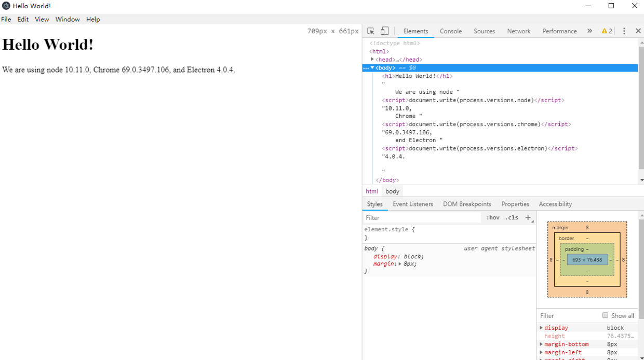The width and height of the screenshot is (644, 360).
Task: Open the Event Listeners sub-tab
Action: pos(412,204)
